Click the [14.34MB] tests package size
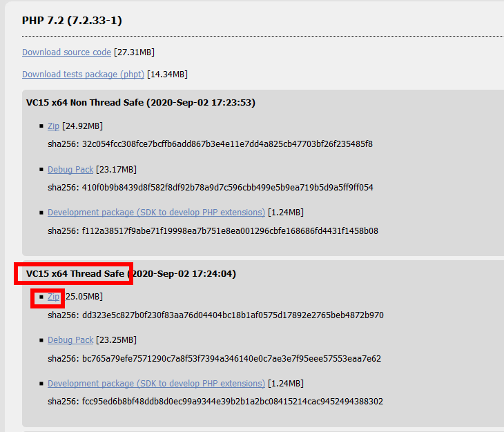Viewport: 504px width, 432px height. click(x=168, y=75)
